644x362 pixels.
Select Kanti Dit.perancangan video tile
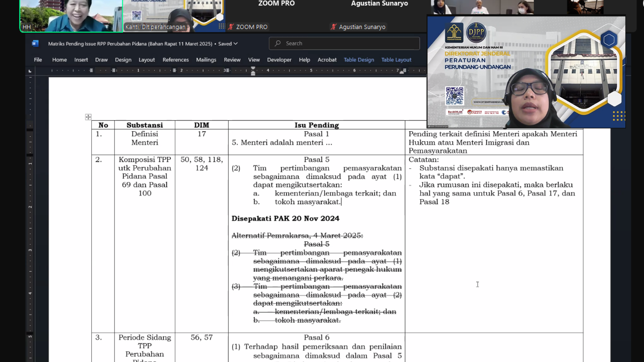click(x=174, y=16)
